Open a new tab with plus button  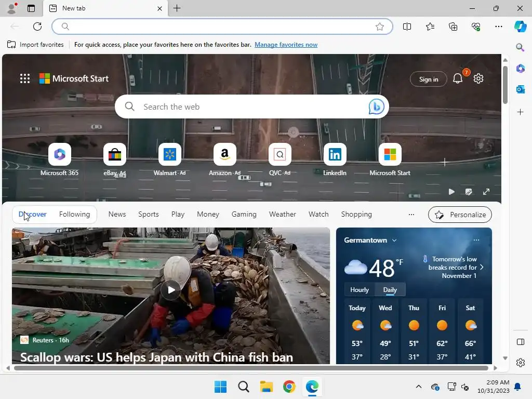(x=177, y=8)
